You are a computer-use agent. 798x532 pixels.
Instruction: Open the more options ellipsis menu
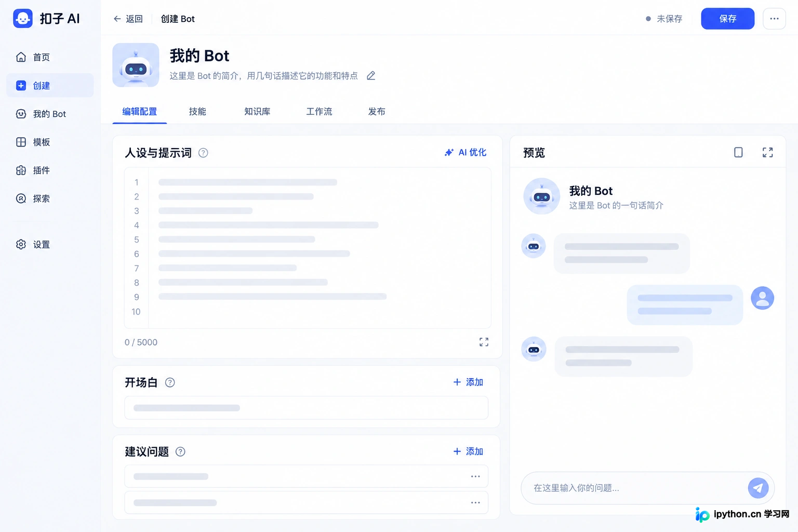(774, 19)
